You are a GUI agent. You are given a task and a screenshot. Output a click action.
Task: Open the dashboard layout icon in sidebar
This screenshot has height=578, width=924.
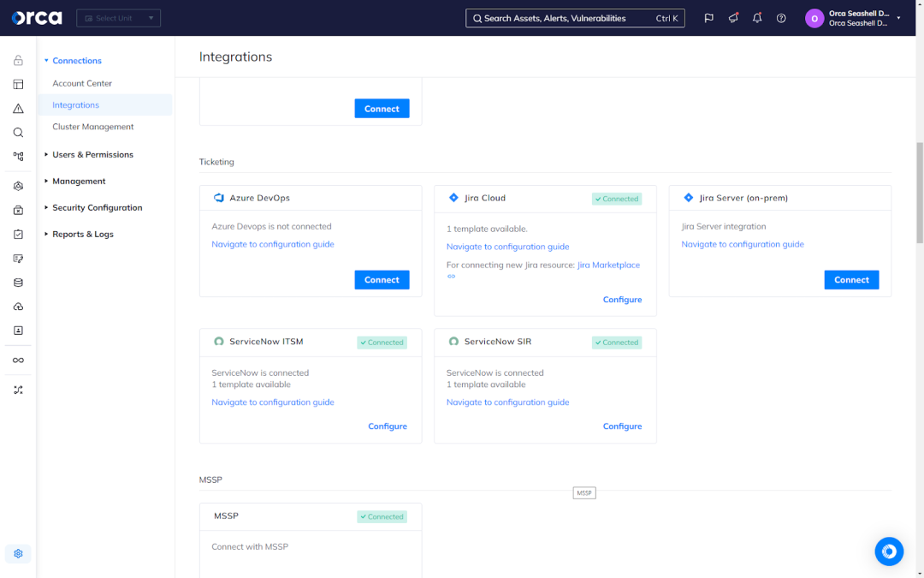(x=18, y=84)
